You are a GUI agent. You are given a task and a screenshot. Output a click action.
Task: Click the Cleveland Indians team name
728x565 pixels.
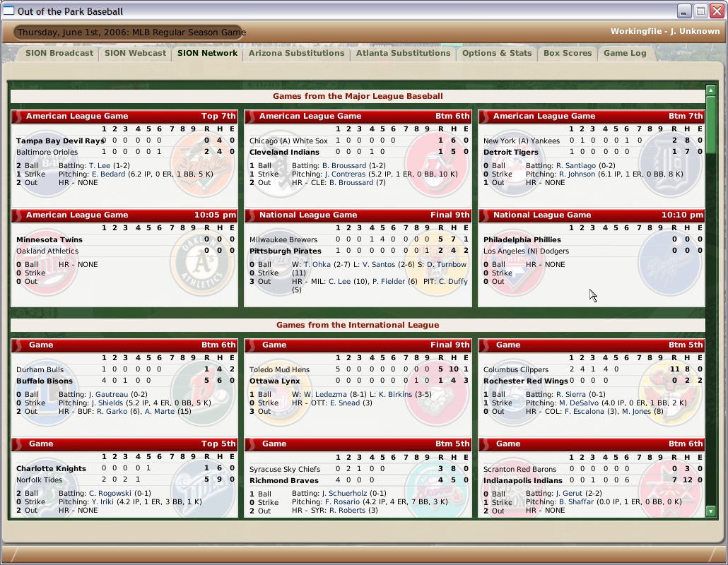[284, 152]
